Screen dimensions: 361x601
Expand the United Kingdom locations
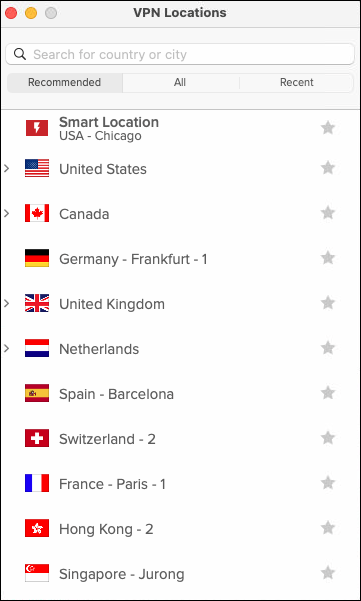point(7,304)
